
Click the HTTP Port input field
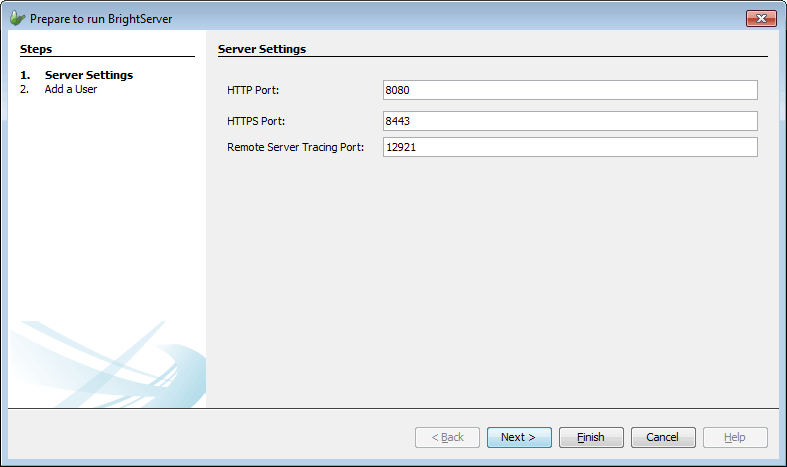(x=569, y=90)
